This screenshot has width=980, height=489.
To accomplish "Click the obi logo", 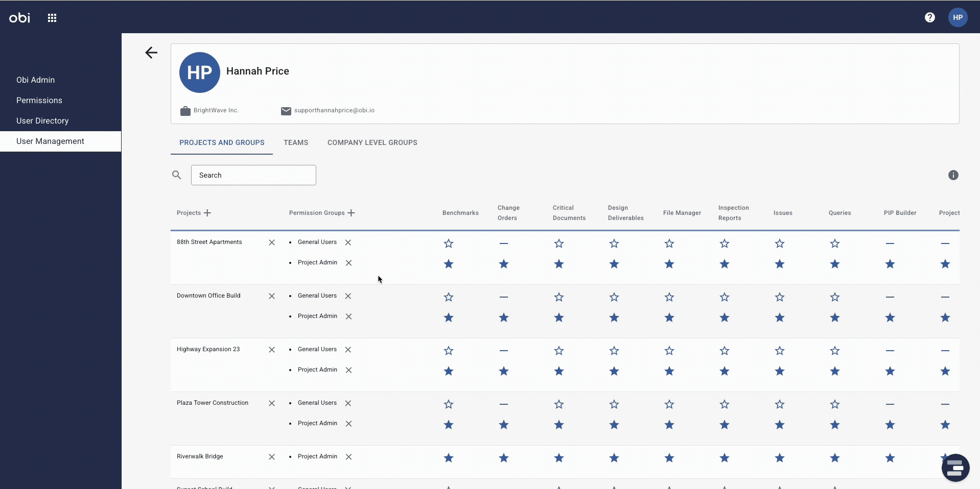I will (x=19, y=17).
